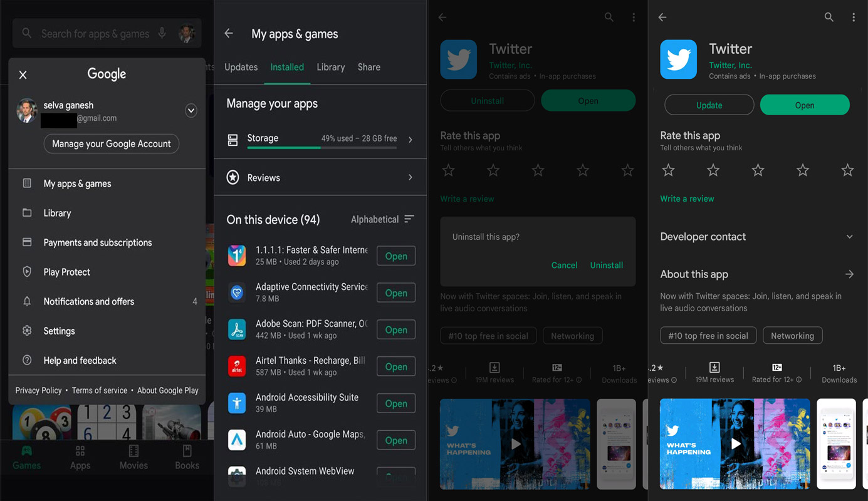
Task: Go back from Twitter Update screen
Action: point(662,18)
